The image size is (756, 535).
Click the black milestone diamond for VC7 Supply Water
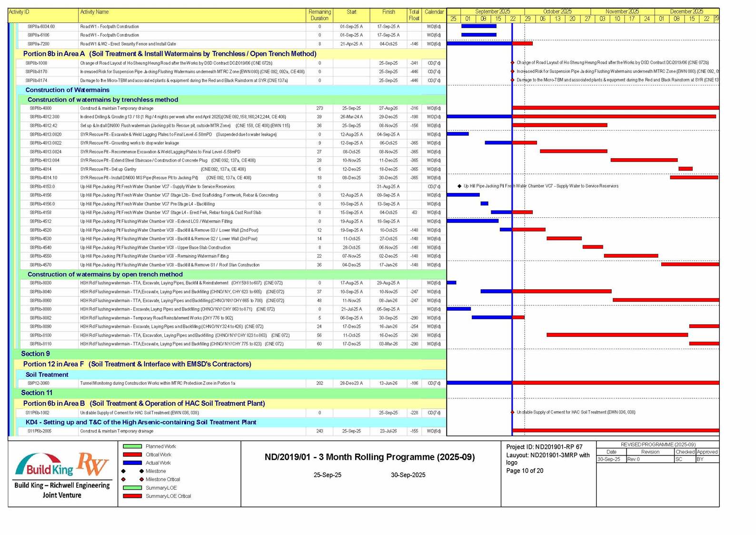point(459,186)
